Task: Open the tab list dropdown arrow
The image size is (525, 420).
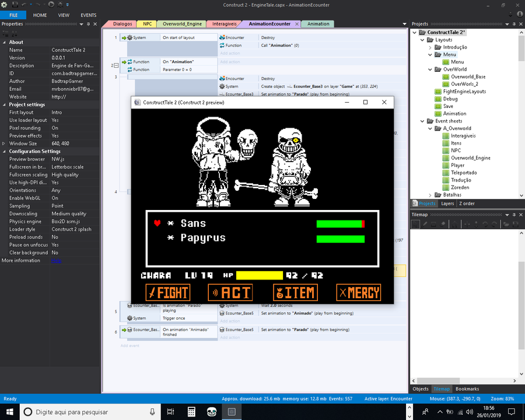Action: click(404, 24)
